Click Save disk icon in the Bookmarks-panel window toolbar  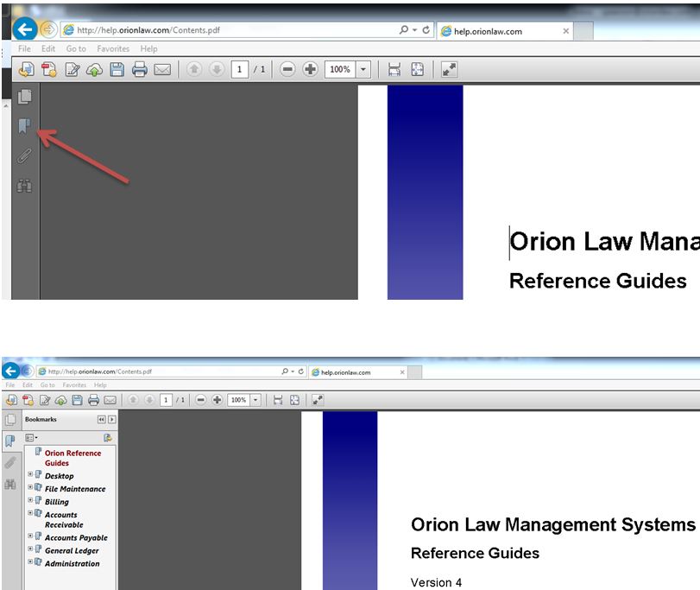click(x=77, y=400)
